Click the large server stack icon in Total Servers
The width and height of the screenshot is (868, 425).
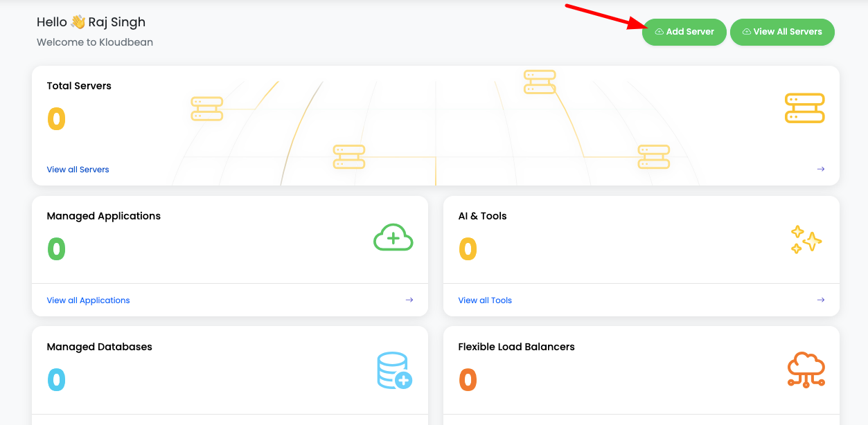(x=804, y=108)
